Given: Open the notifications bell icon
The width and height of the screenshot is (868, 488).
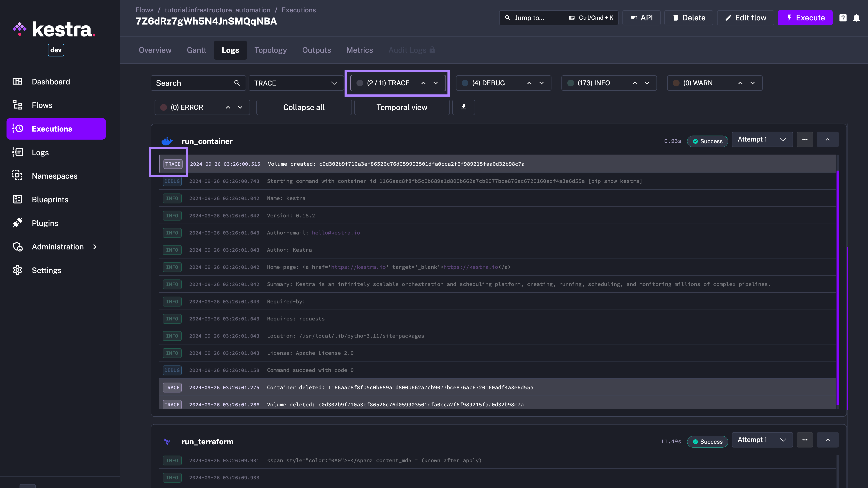Looking at the screenshot, I should point(856,18).
